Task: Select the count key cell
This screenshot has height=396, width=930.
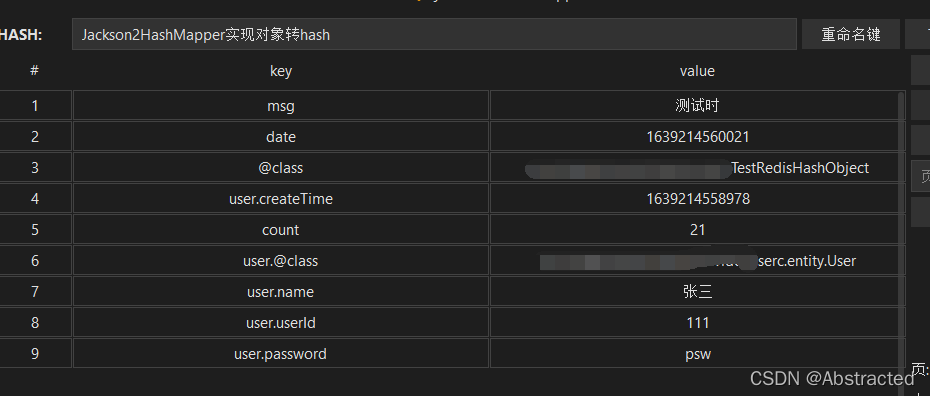Action: 281,229
